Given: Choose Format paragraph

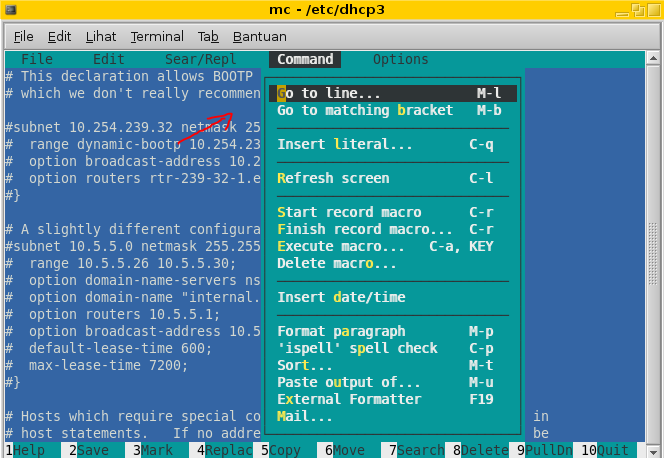Looking at the screenshot, I should pyautogui.click(x=393, y=331).
